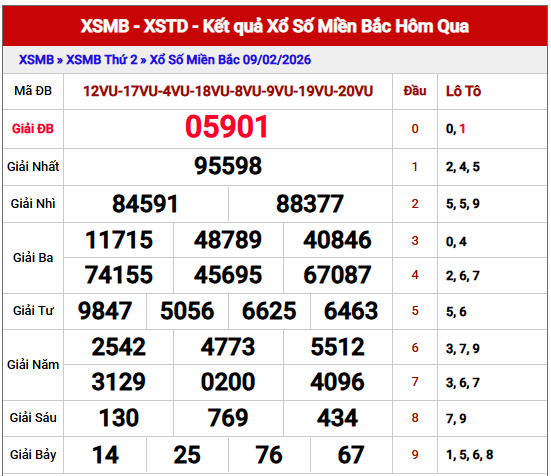Select fifth prize number 4096
The width and height of the screenshot is (551, 476).
(338, 382)
